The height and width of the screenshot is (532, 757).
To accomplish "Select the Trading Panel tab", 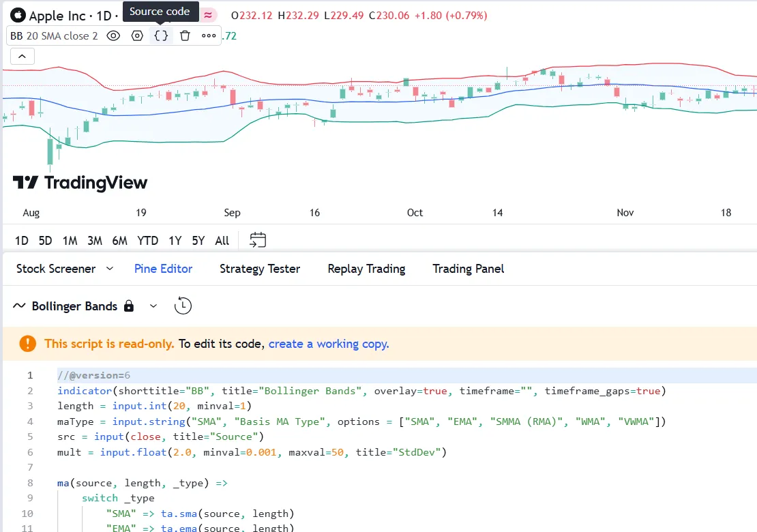I will [468, 269].
